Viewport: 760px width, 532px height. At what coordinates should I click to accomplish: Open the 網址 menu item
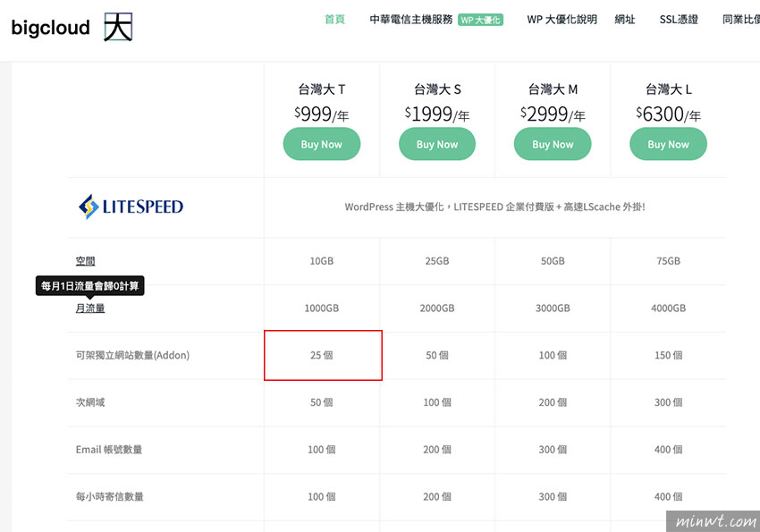625,20
